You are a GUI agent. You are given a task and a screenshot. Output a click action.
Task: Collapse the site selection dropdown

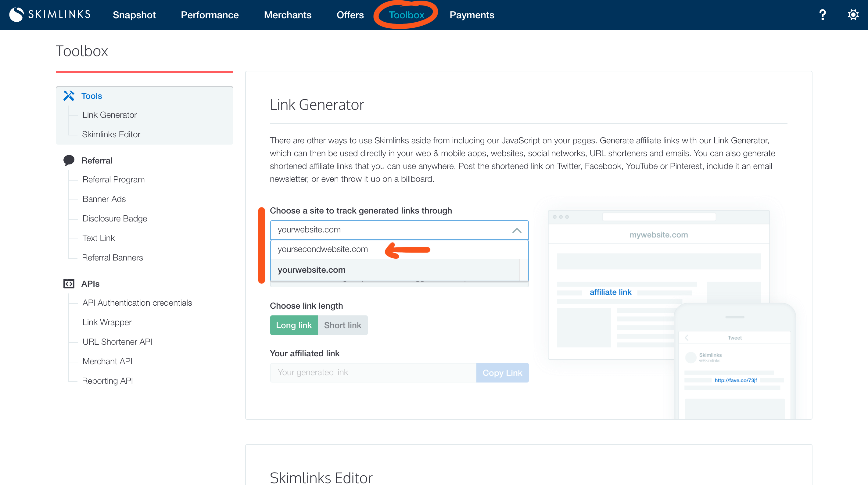point(399,230)
